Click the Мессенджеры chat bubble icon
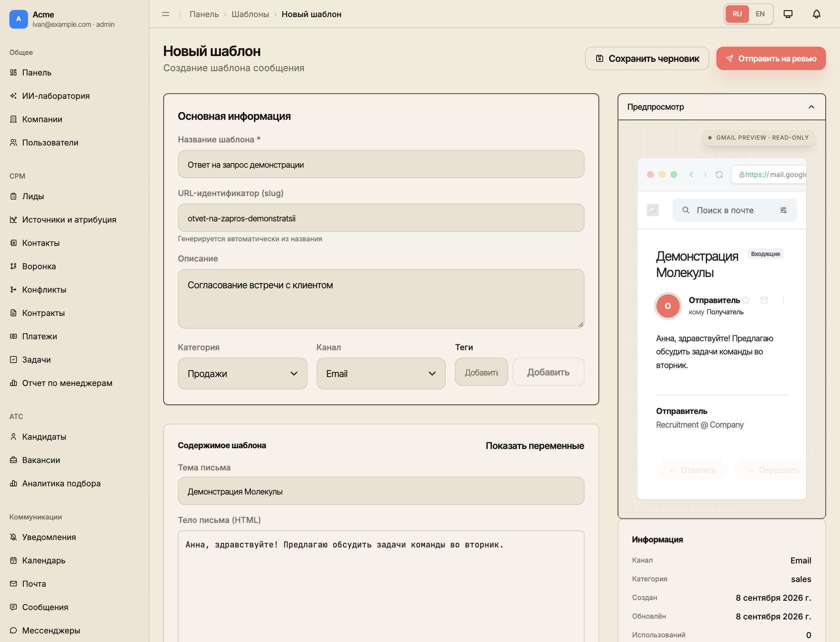The height and width of the screenshot is (642, 840). click(x=13, y=630)
